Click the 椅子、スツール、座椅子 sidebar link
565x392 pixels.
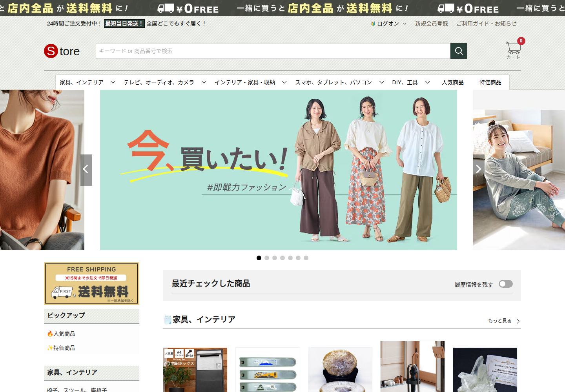click(77, 390)
